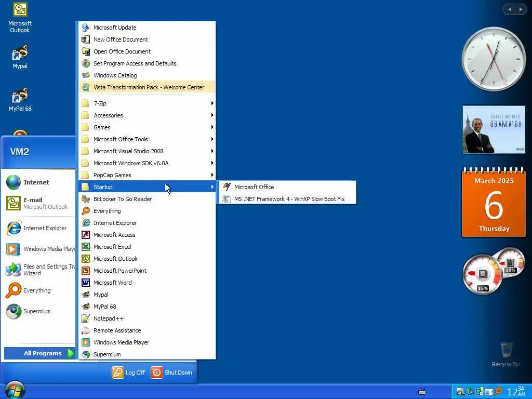The height and width of the screenshot is (399, 532).
Task: Open Microsoft Access
Action: point(147,235)
